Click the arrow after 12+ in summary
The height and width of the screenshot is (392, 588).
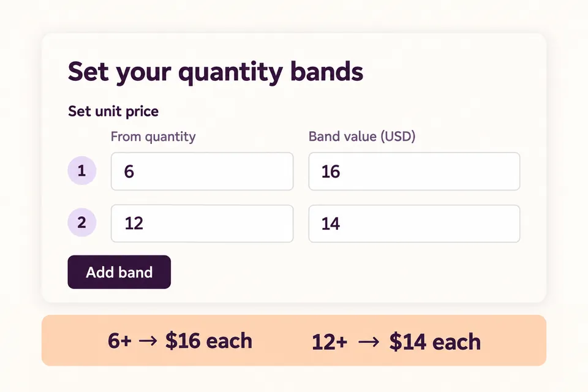point(369,342)
